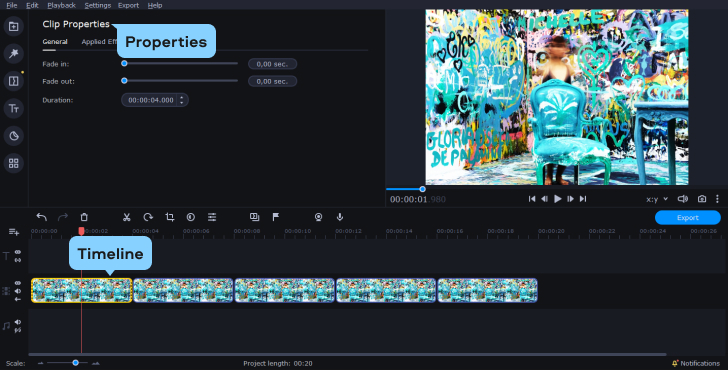
Task: Zoom out timeline scale icon
Action: point(40,363)
